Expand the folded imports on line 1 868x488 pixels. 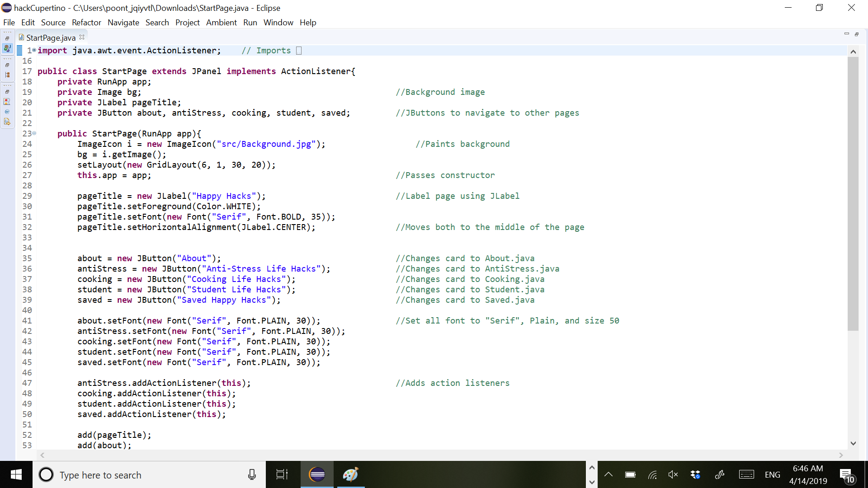pyautogui.click(x=34, y=50)
